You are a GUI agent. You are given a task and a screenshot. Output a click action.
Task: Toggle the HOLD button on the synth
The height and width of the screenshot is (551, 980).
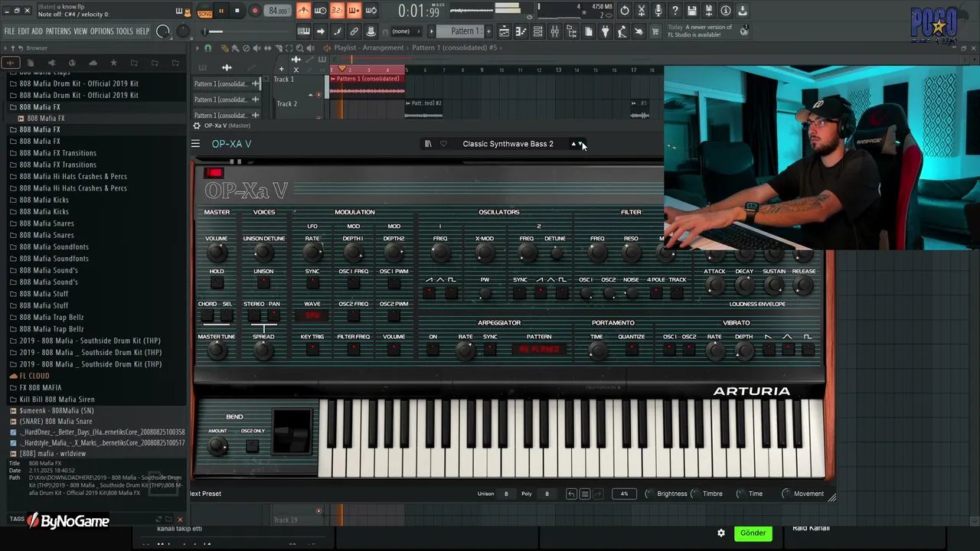(217, 283)
